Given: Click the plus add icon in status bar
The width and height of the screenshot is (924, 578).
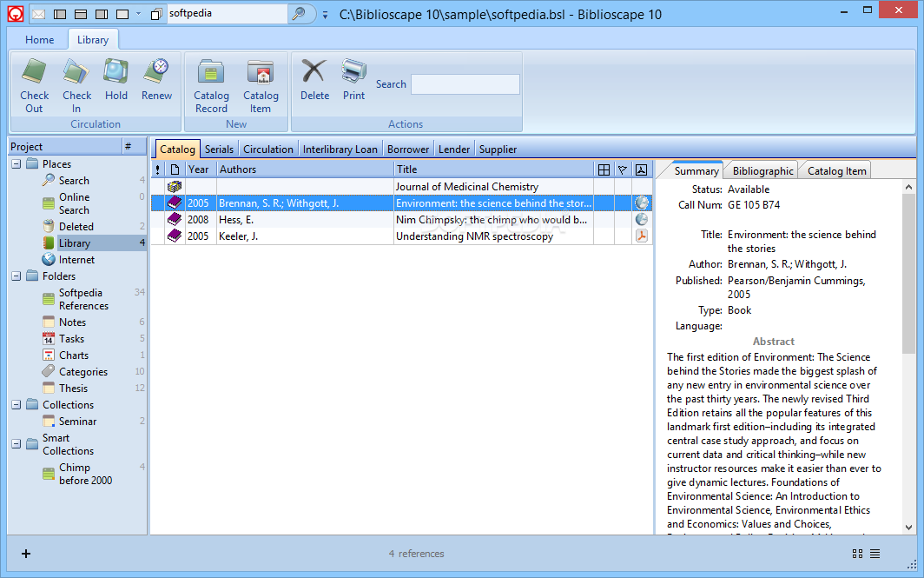Looking at the screenshot, I should pyautogui.click(x=26, y=553).
